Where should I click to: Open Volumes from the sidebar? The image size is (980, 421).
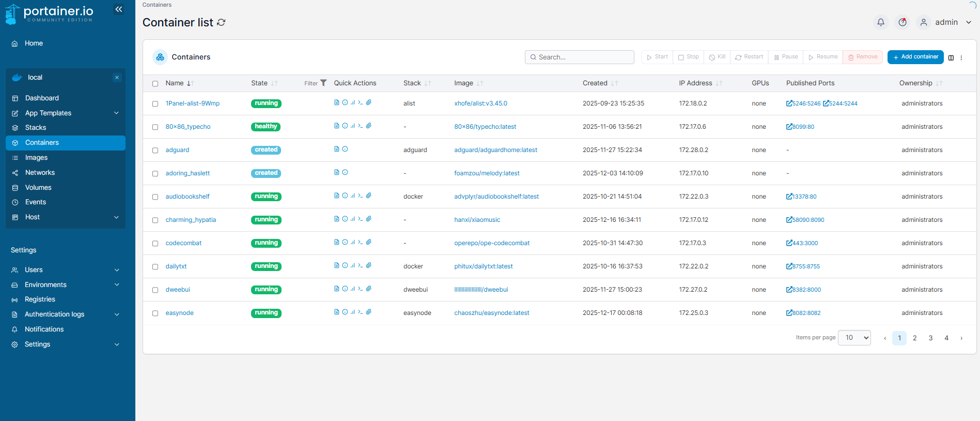[38, 188]
